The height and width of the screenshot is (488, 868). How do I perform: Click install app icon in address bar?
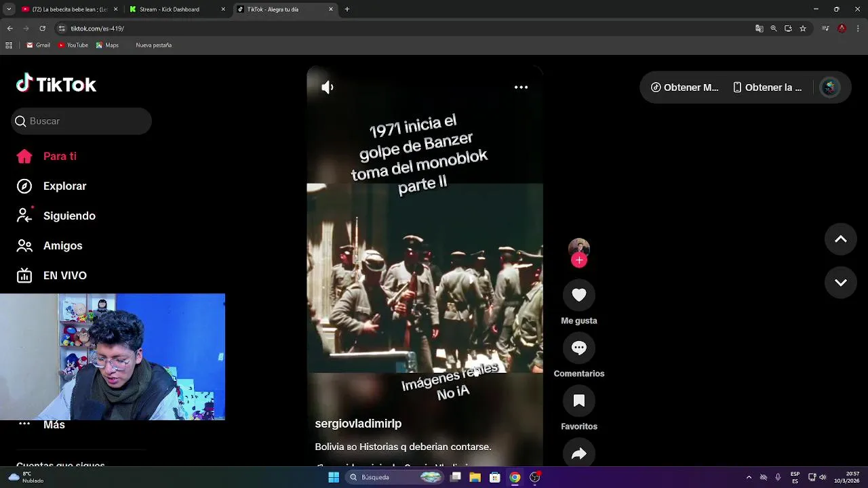pos(788,28)
